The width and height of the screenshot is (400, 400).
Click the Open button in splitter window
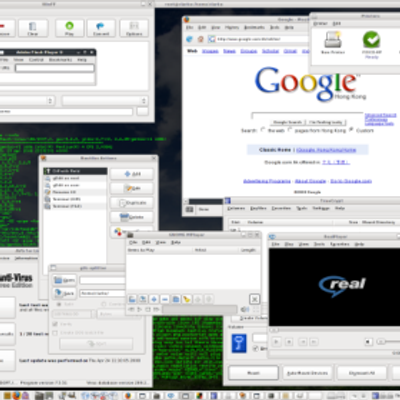(64, 280)
